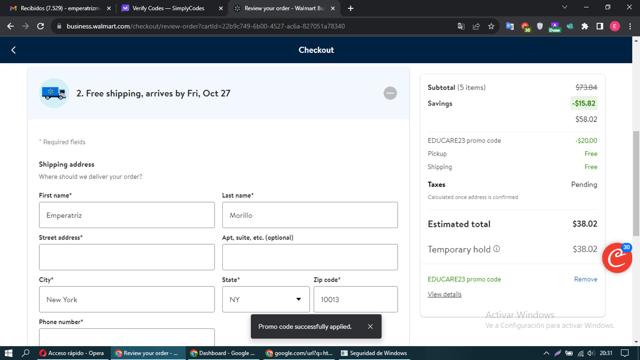Open the volume tray icon

tap(591, 353)
